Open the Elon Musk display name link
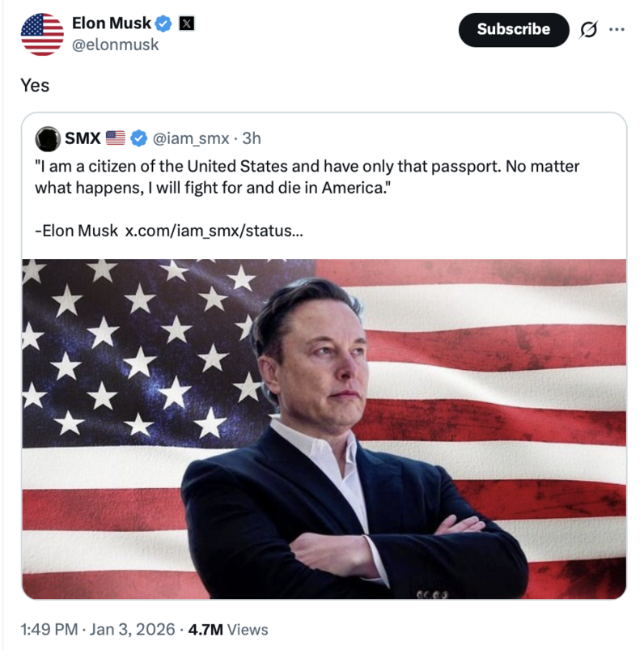This screenshot has width=644, height=650. click(x=111, y=23)
